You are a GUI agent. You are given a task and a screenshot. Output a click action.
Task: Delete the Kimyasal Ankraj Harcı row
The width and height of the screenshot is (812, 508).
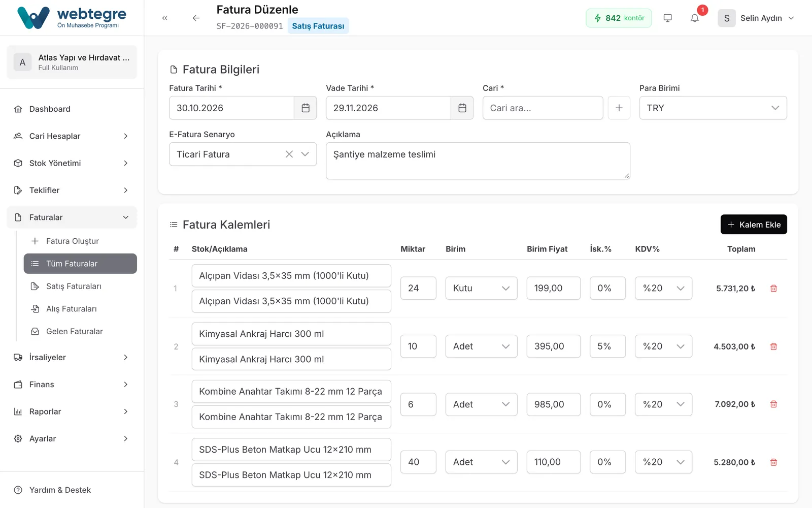click(x=773, y=346)
